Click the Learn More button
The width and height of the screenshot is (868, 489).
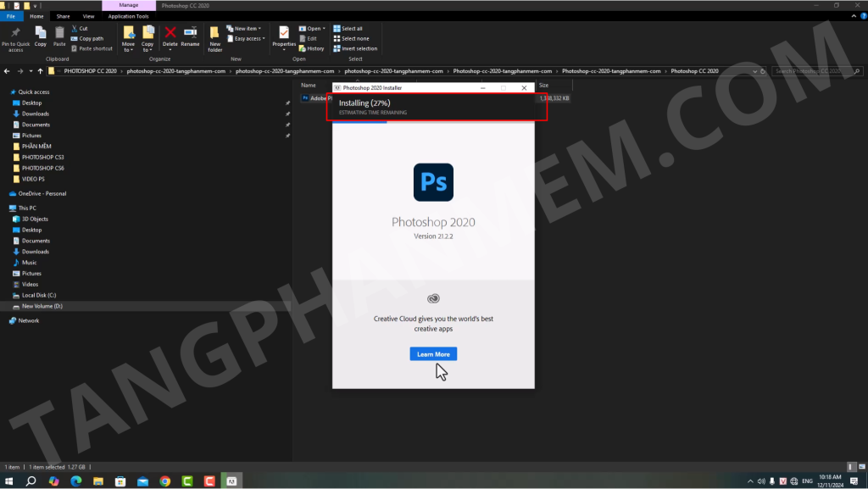click(433, 353)
